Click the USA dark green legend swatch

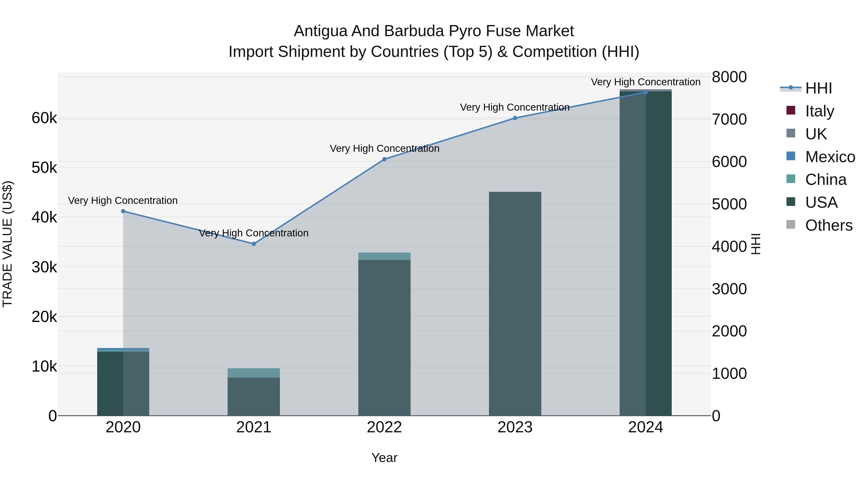(791, 202)
